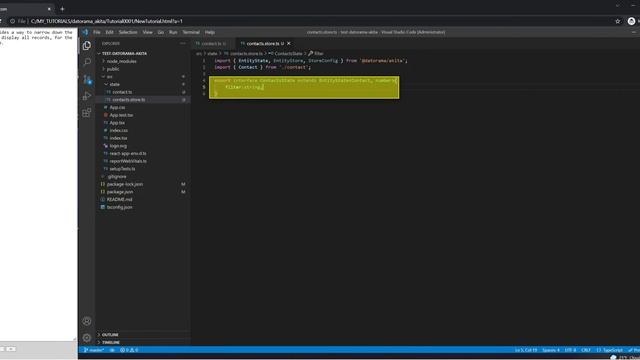Open the Help menu
640x360 pixels.
pos(210,32)
